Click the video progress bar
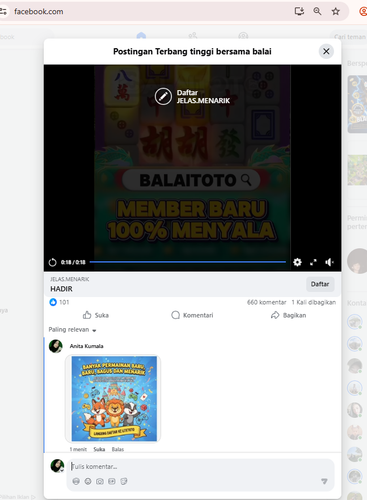Image resolution: width=367 pixels, height=500 pixels. [188, 262]
